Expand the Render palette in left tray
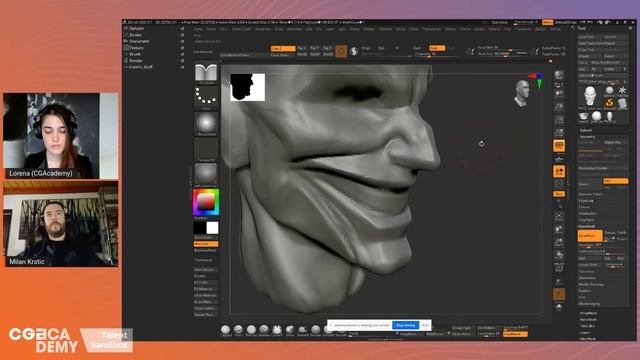The width and height of the screenshot is (640, 360). pyautogui.click(x=136, y=60)
